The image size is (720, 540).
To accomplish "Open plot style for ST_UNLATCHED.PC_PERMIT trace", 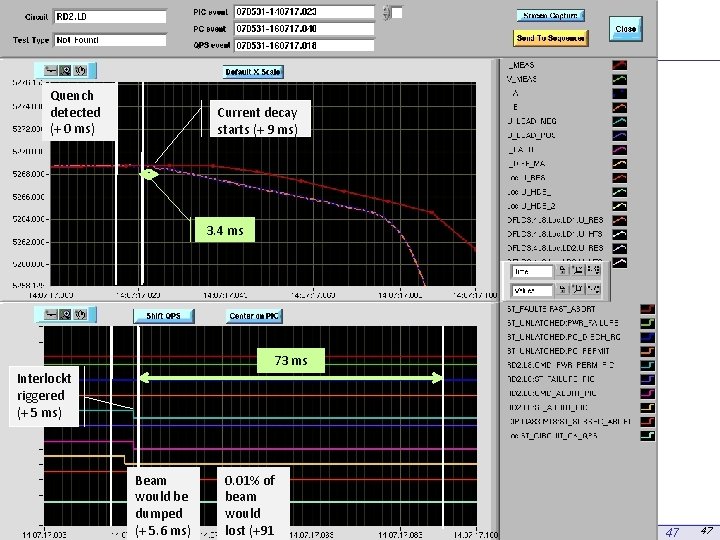I will [647, 351].
